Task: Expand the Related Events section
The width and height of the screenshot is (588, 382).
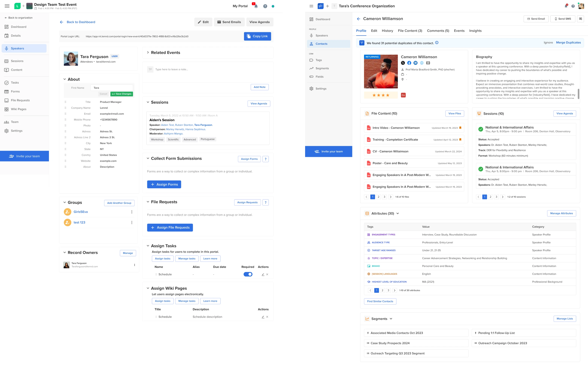Action: click(x=148, y=52)
